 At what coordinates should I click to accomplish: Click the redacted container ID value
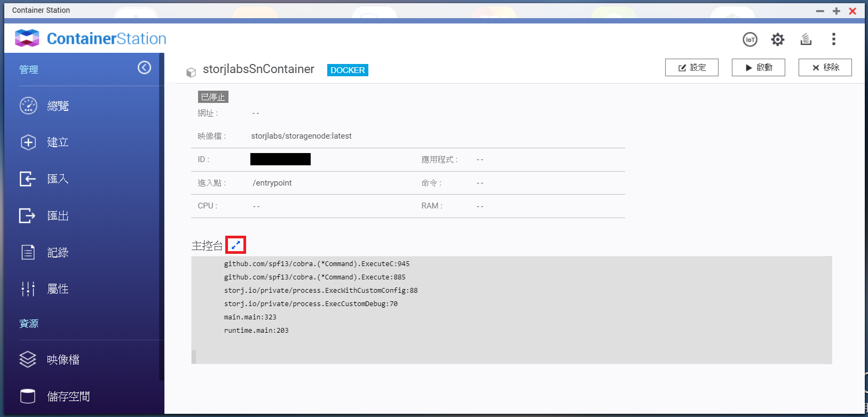(280, 159)
